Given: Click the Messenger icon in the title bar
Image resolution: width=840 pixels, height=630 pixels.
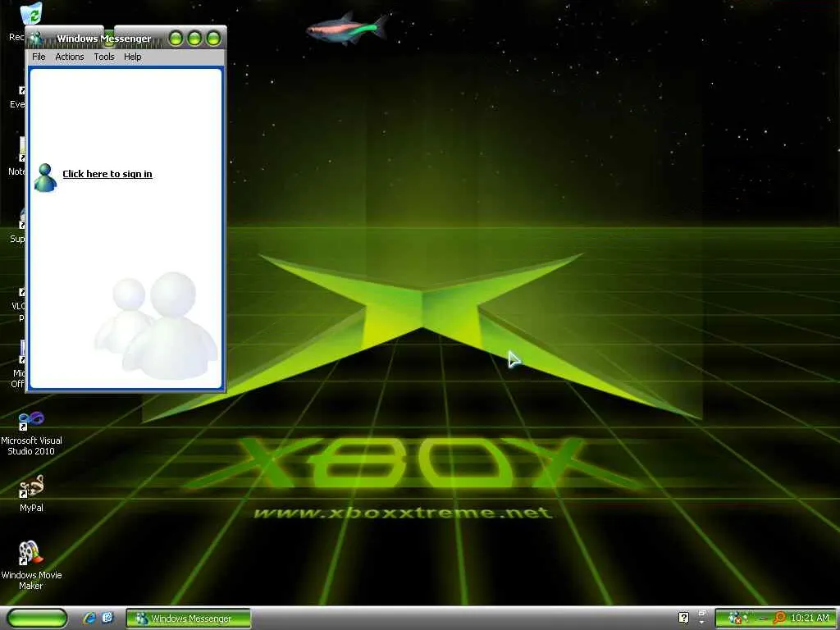Looking at the screenshot, I should click(36, 39).
